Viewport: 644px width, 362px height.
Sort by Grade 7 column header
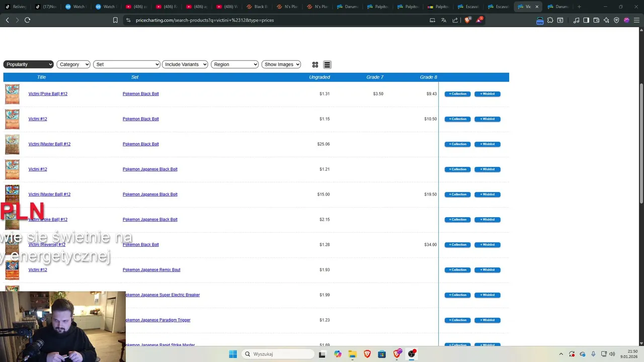click(x=375, y=77)
